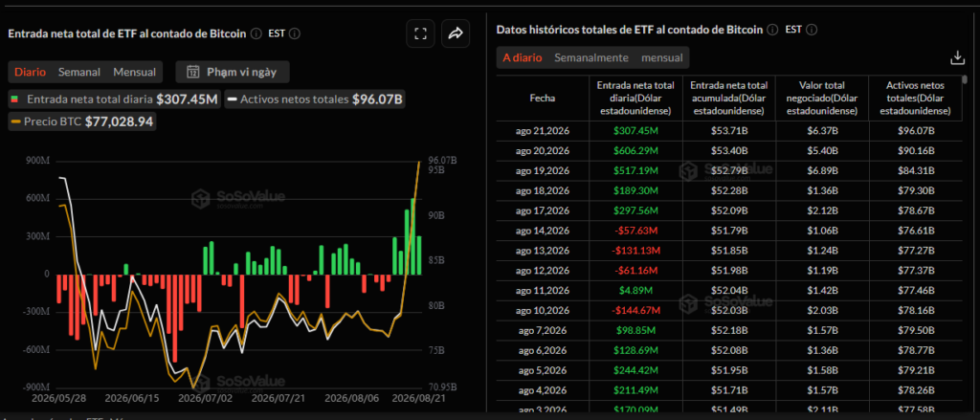Click the $6.89B traded value cell
Viewport: 980px width, 420px height.
(x=822, y=170)
